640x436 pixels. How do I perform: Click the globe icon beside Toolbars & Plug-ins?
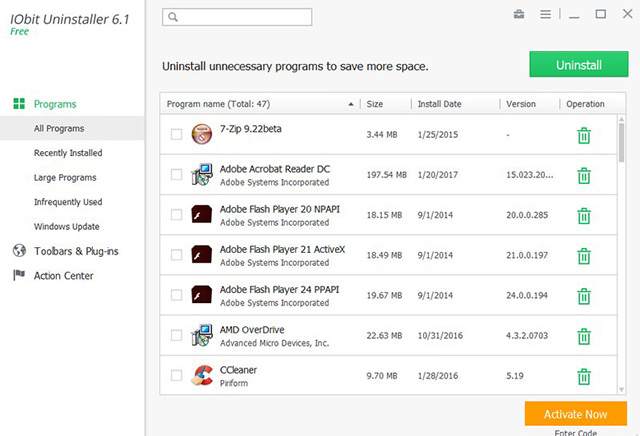(19, 250)
